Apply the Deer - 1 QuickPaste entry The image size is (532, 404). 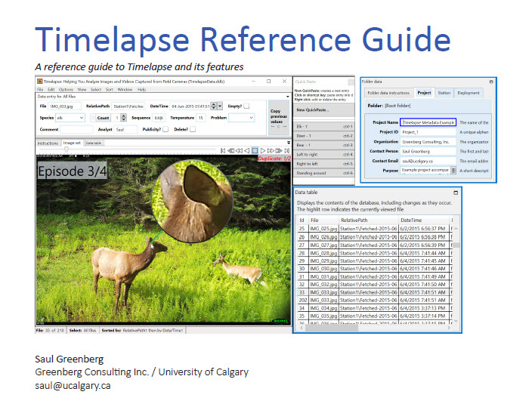[323, 136]
